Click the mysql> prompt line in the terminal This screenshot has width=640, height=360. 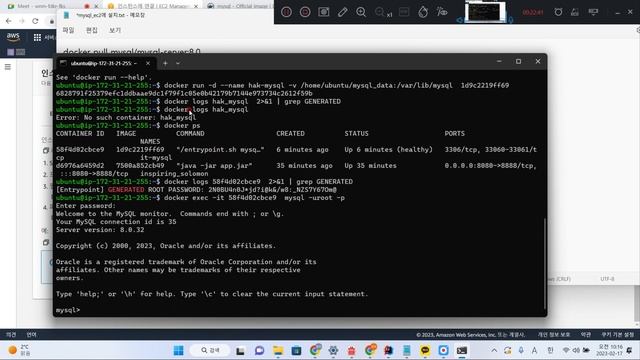point(67,310)
